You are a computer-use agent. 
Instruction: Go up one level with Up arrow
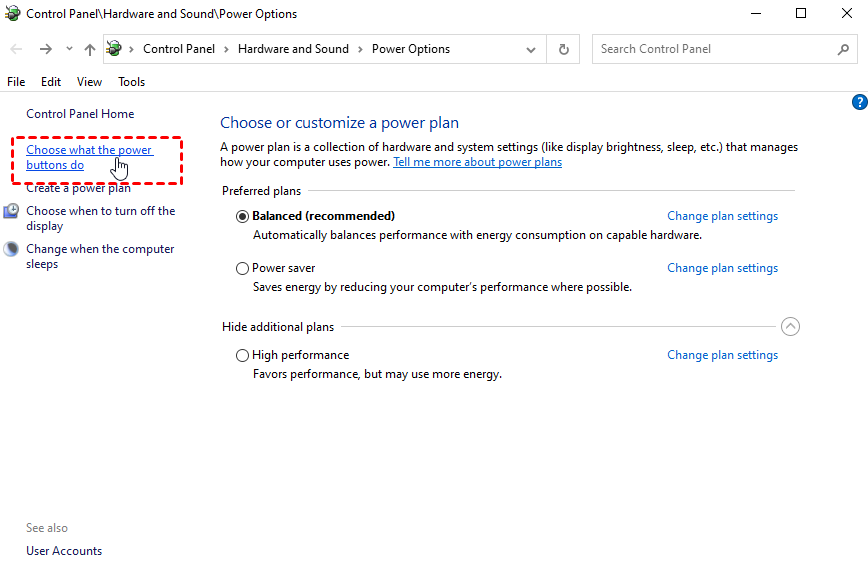90,49
